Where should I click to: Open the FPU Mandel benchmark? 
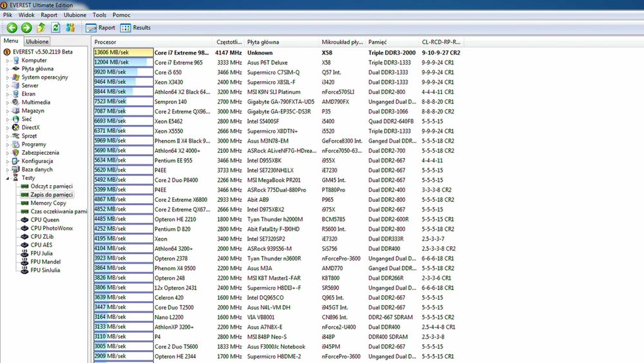click(46, 262)
